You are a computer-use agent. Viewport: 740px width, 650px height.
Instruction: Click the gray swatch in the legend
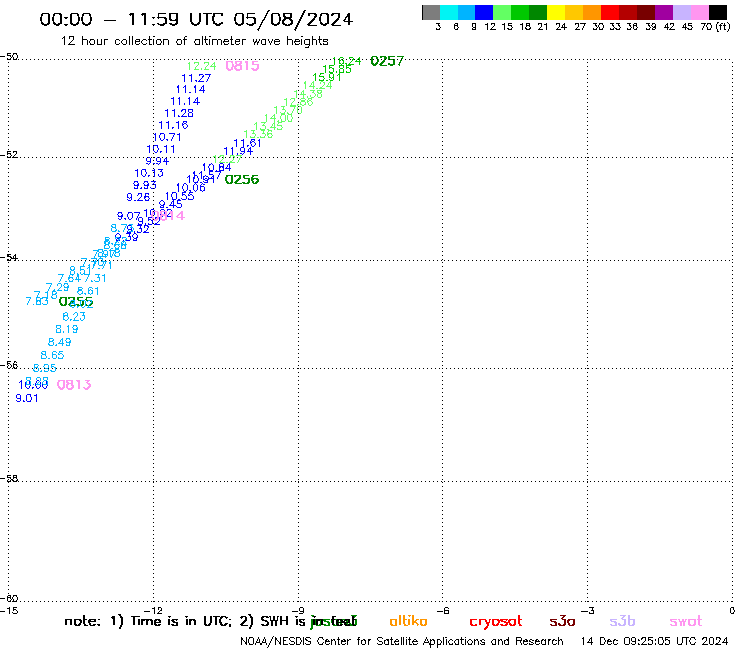click(431, 12)
